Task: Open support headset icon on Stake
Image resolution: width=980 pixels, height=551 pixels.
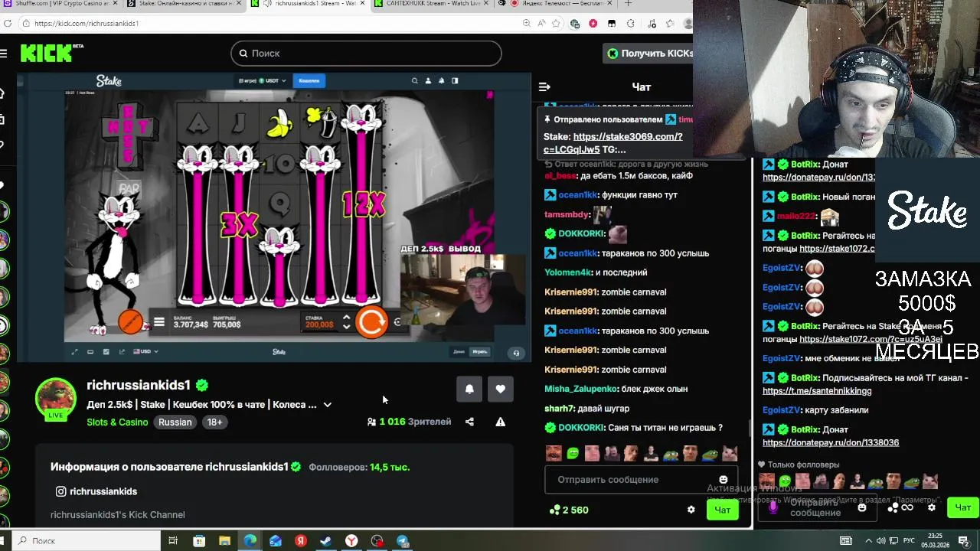Action: (516, 353)
